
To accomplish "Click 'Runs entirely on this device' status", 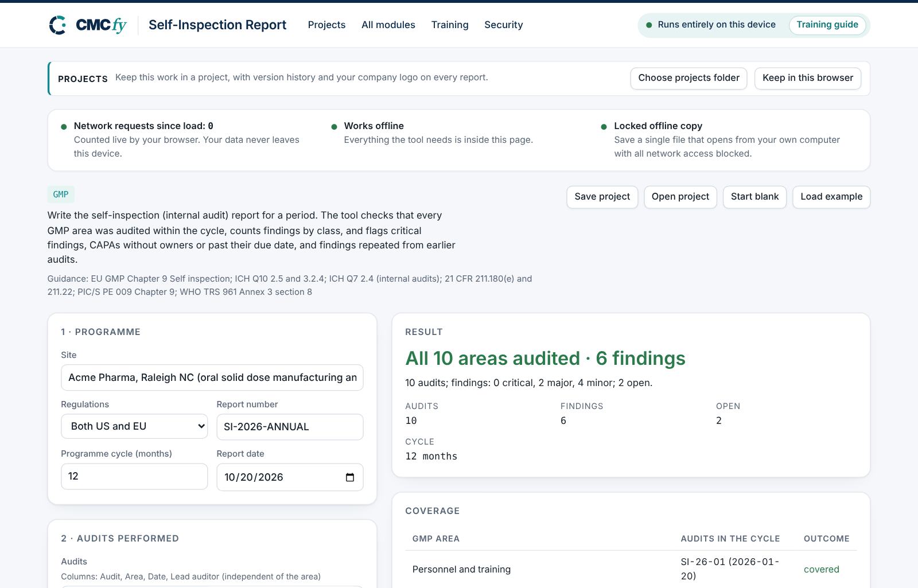I will 717,25.
